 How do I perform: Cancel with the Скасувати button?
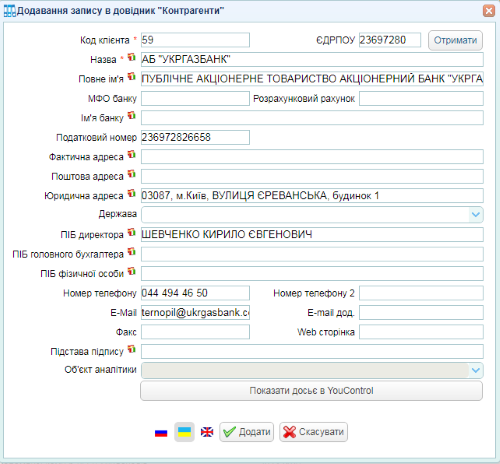pos(313,432)
